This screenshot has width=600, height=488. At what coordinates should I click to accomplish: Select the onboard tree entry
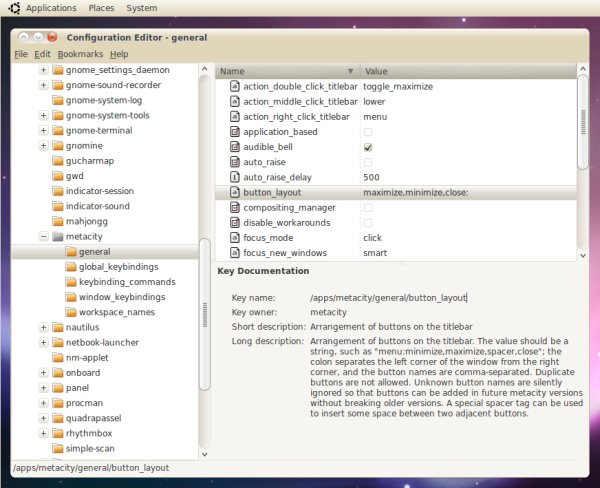83,373
